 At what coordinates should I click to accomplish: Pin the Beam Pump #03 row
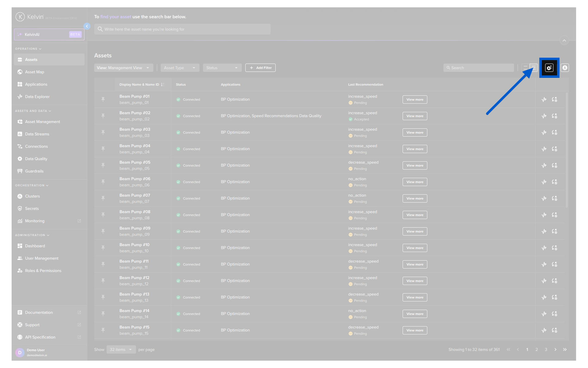click(x=103, y=132)
